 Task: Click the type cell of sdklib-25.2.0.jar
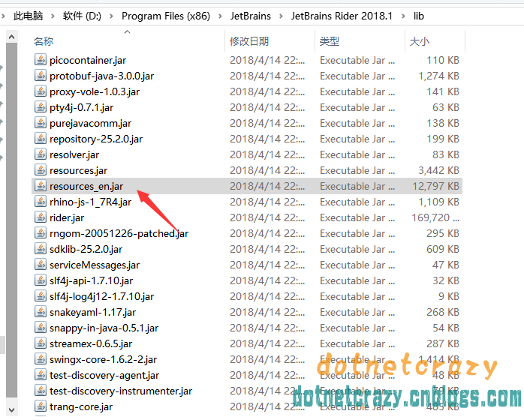357,249
